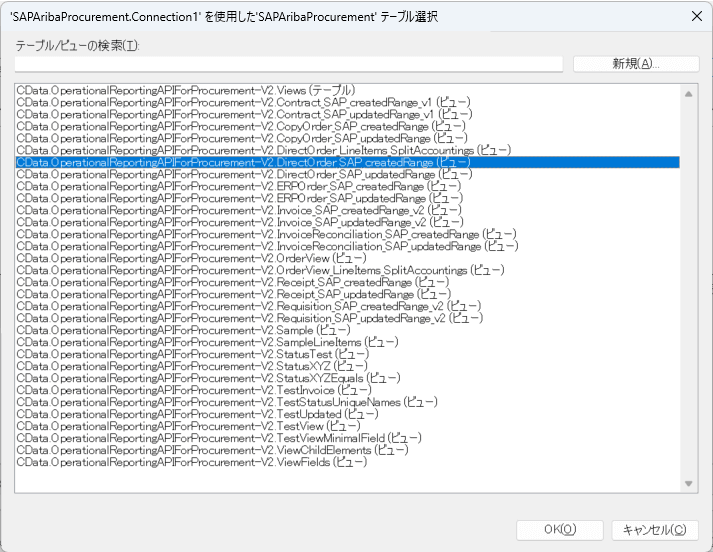Click the list scrollbar up arrow
713x552 pixels.
pyautogui.click(x=688, y=94)
